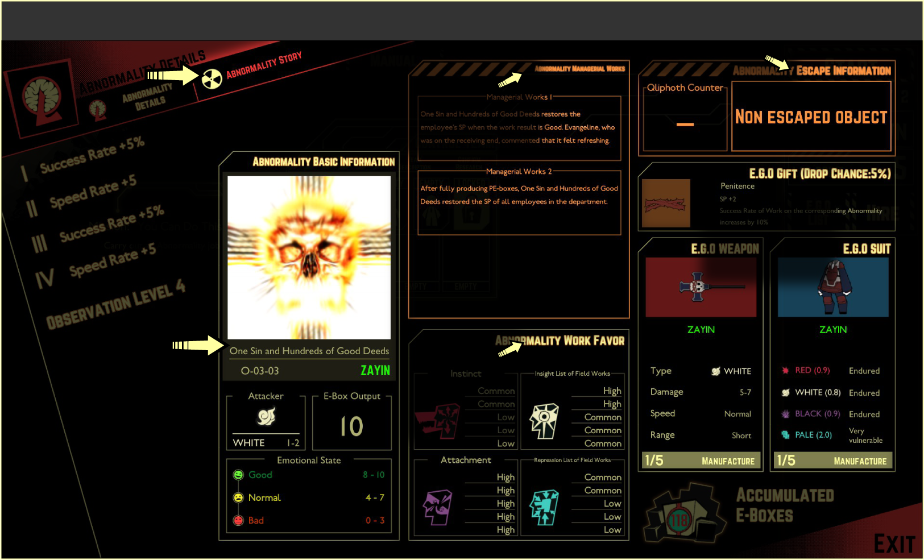The height and width of the screenshot is (560, 924).
Task: Click the radiation symbol story icon
Action: click(212, 79)
